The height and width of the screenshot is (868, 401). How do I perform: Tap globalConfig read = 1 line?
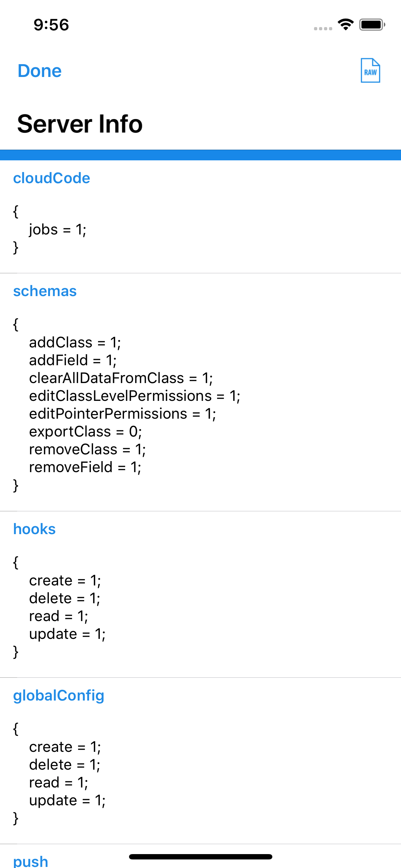[58, 782]
